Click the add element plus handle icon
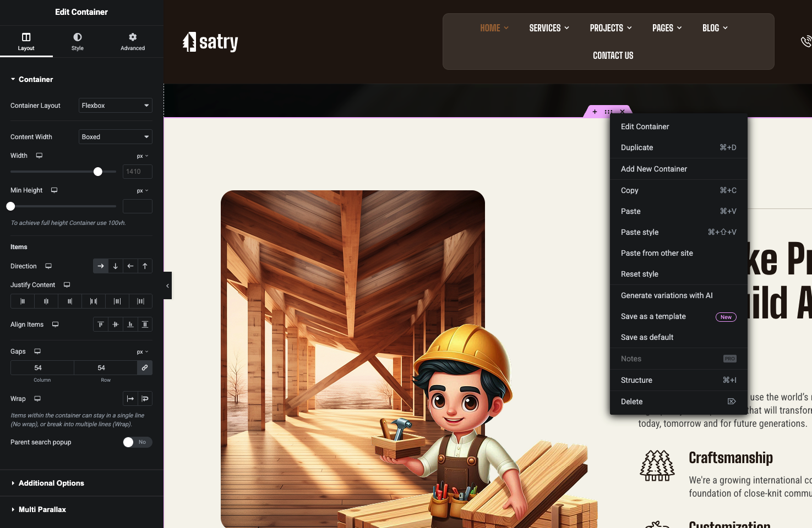 (x=595, y=112)
